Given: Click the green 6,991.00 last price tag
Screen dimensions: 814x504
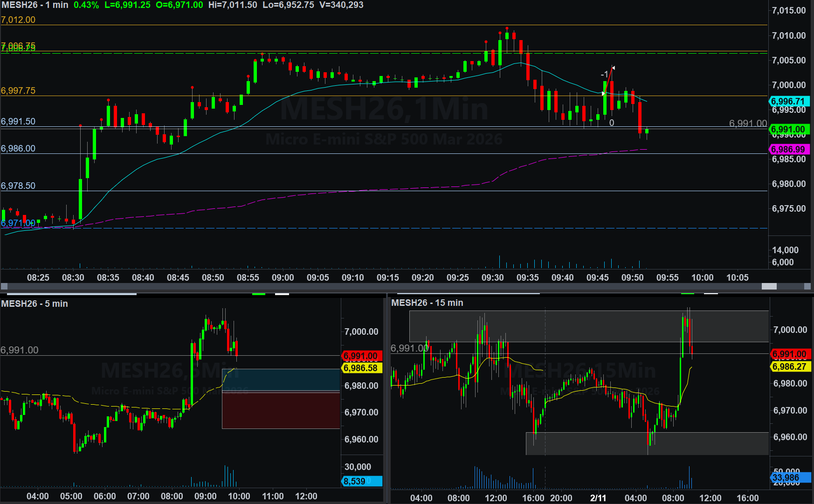Looking at the screenshot, I should point(788,129).
